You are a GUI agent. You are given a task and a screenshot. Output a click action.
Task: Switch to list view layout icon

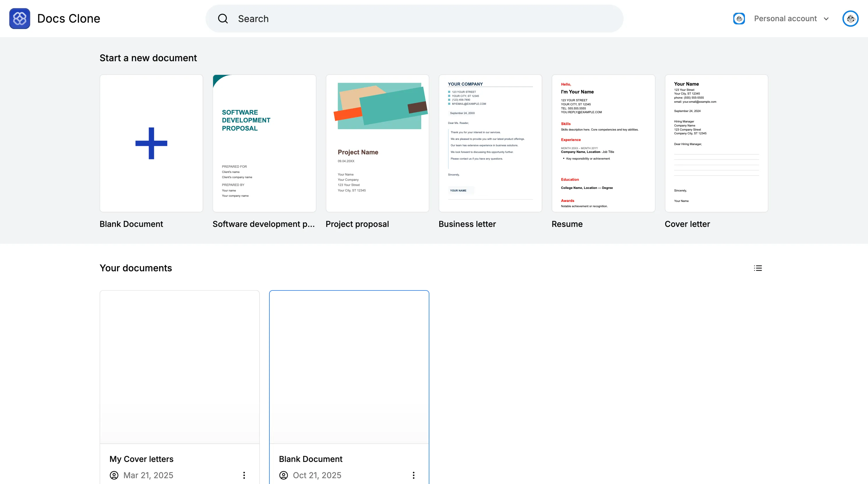point(758,268)
